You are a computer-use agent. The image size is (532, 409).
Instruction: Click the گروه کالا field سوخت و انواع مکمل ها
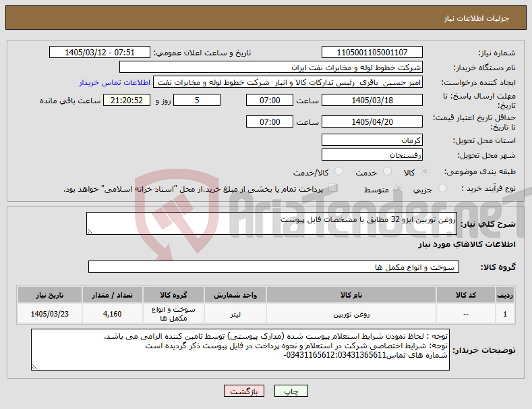[274, 267]
